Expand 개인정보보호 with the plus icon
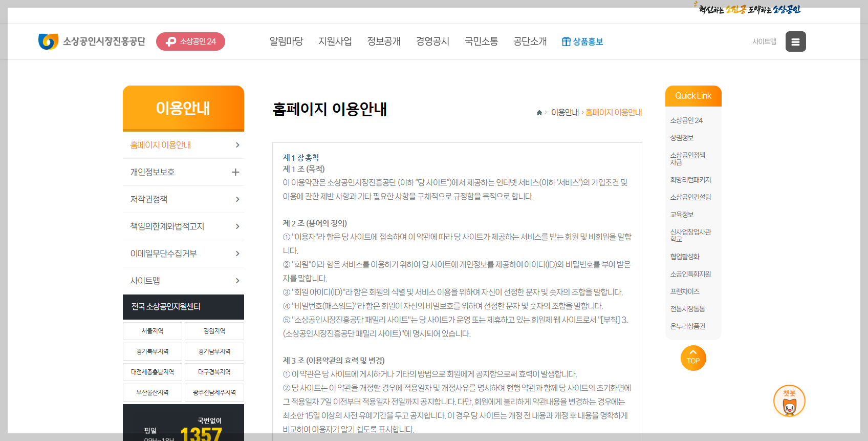 pos(235,172)
